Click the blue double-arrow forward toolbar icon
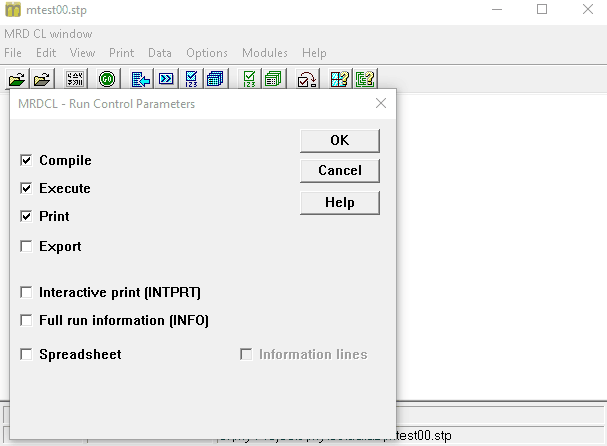607x446 pixels. coord(166,79)
